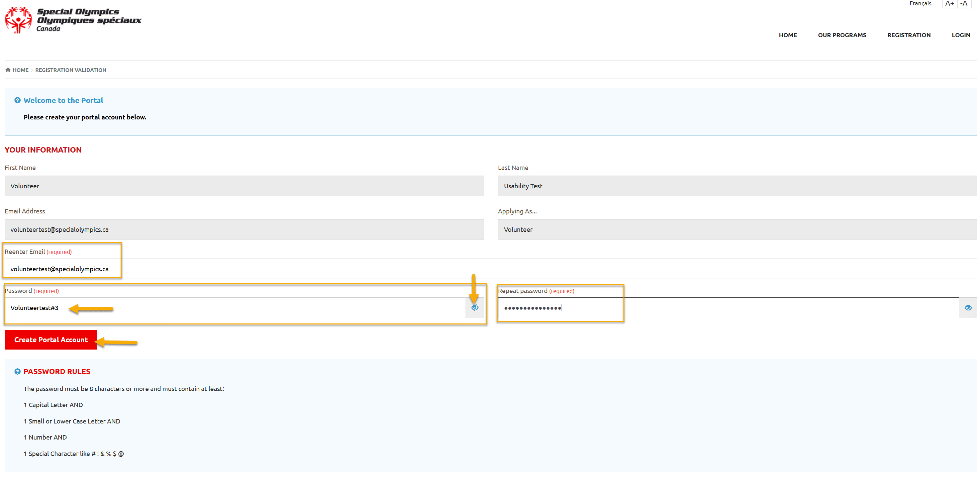The image size is (980, 479).
Task: Switch language to Français
Action: pyautogui.click(x=920, y=3)
